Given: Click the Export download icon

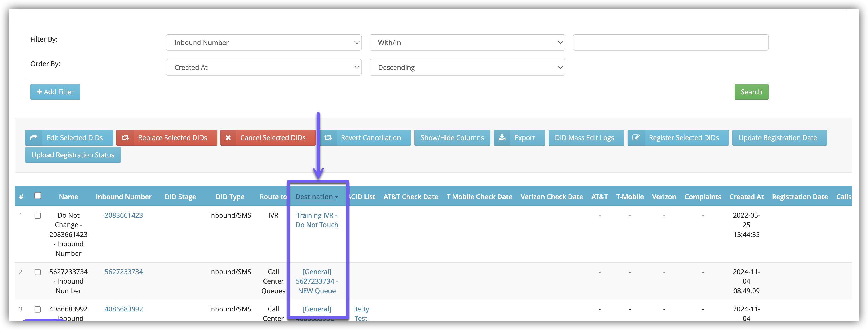Looking at the screenshot, I should 502,137.
